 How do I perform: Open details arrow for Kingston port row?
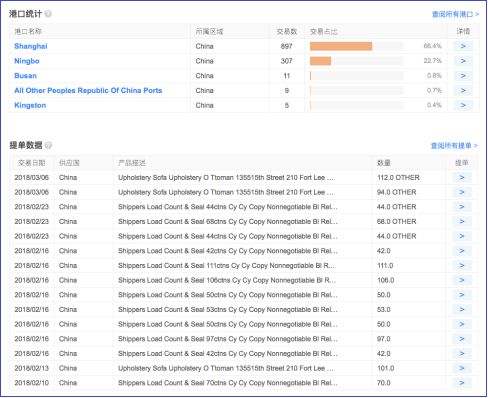tap(463, 105)
